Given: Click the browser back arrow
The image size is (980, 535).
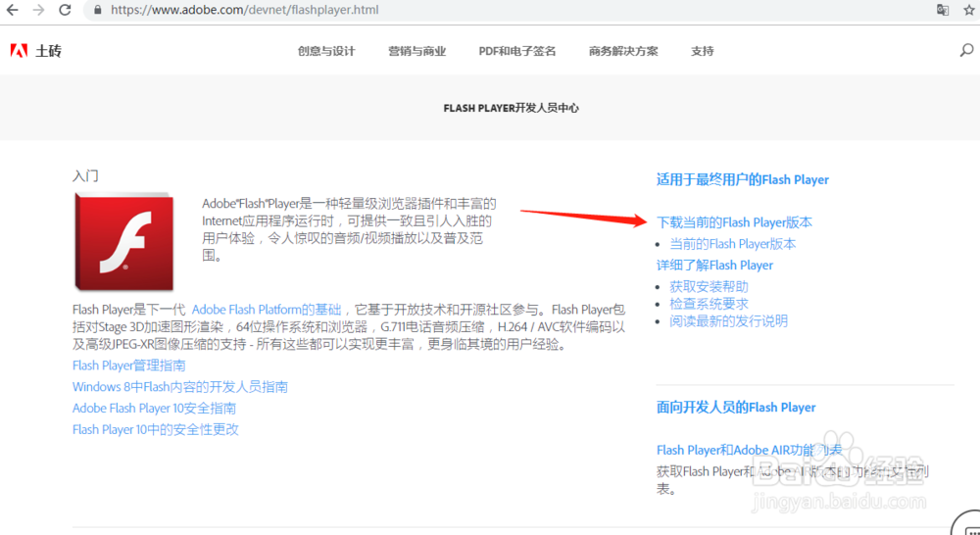Looking at the screenshot, I should coord(12,10).
